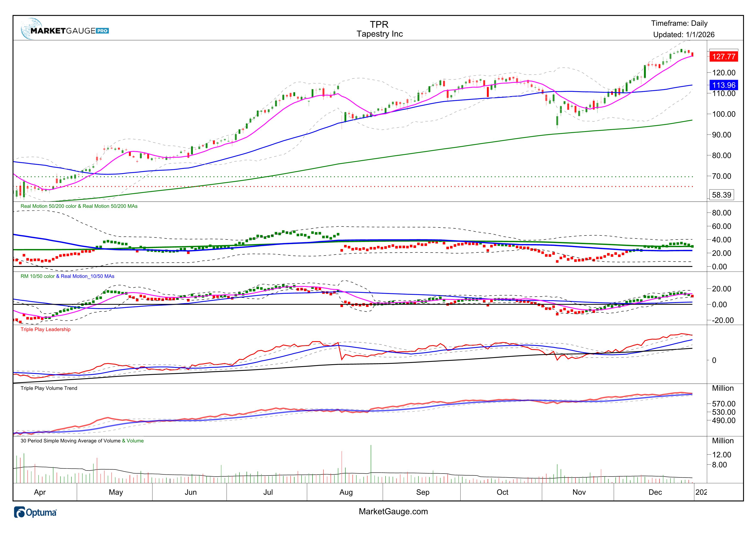Screen dimensions: 756x535
Task: Click the TPR ticker title
Action: click(x=379, y=24)
